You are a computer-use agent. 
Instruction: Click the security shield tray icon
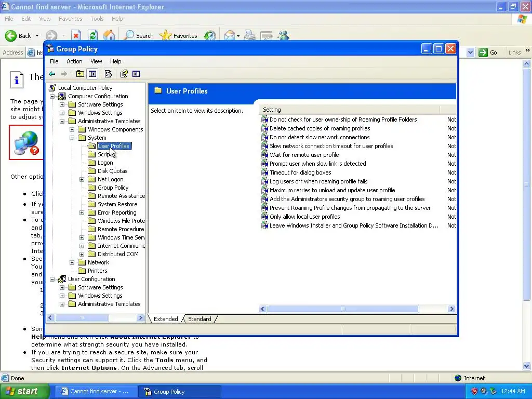pos(474,392)
